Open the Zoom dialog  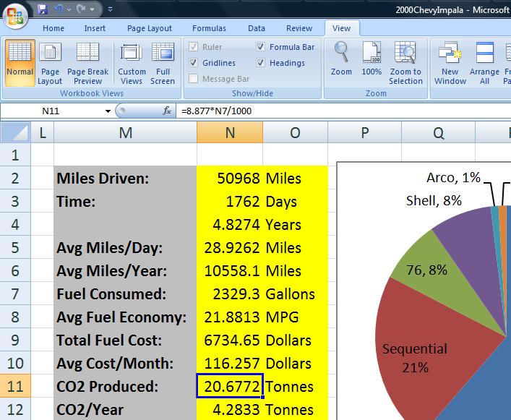coord(341,59)
